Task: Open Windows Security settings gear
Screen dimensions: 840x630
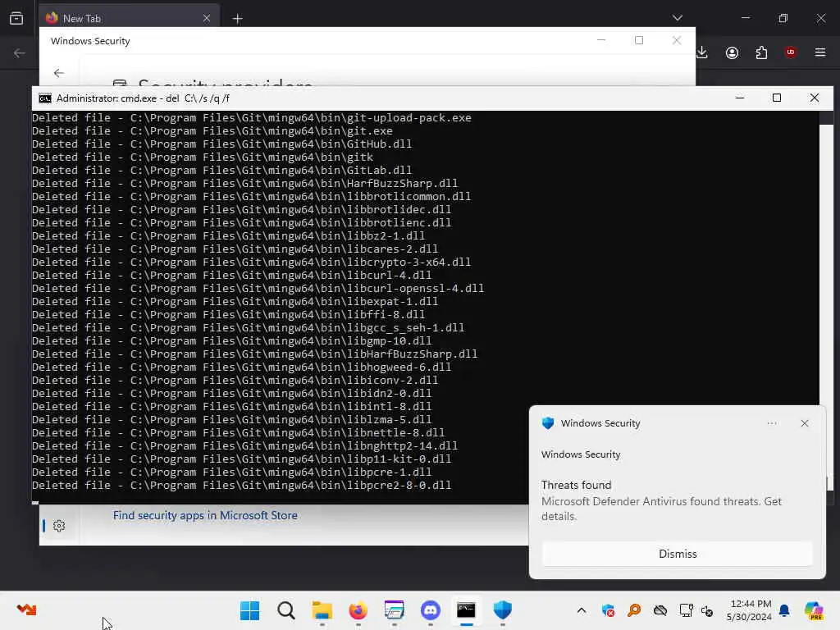Action: coord(59,526)
